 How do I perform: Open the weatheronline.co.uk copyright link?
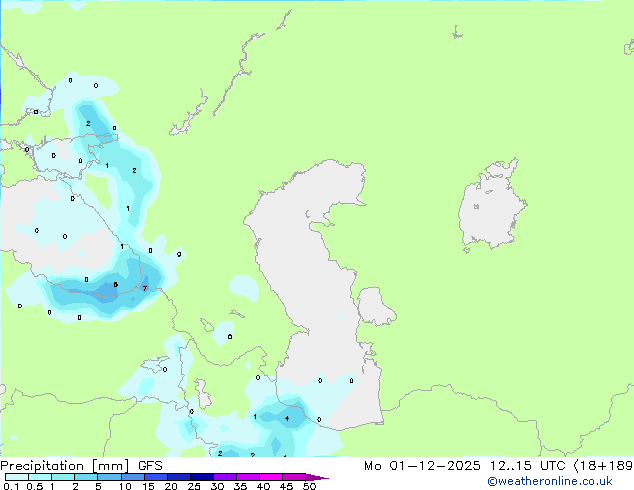(x=550, y=481)
